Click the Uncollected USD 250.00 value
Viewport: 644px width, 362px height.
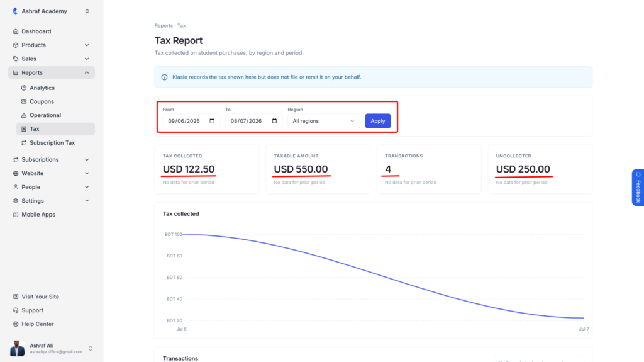click(x=523, y=169)
